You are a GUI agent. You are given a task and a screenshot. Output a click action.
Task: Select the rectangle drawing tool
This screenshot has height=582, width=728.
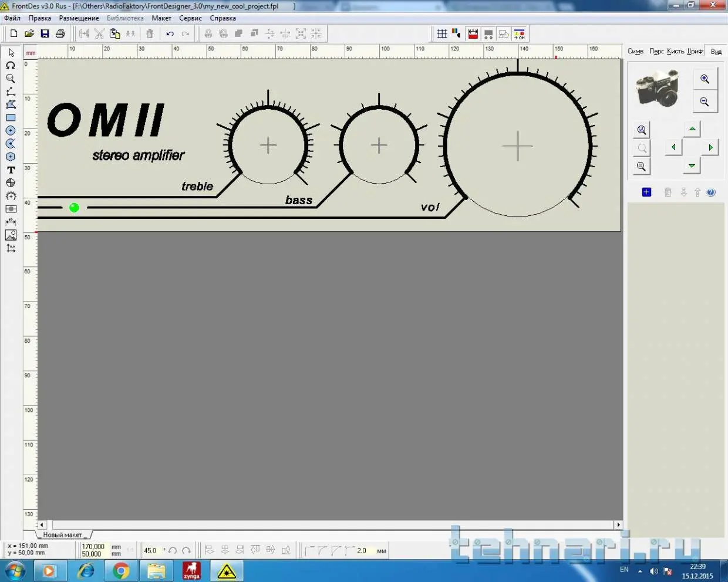pyautogui.click(x=11, y=117)
